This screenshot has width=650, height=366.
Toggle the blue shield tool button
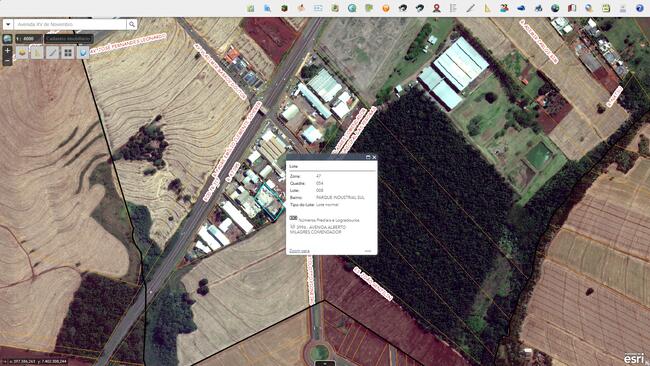pyautogui.click(x=83, y=53)
